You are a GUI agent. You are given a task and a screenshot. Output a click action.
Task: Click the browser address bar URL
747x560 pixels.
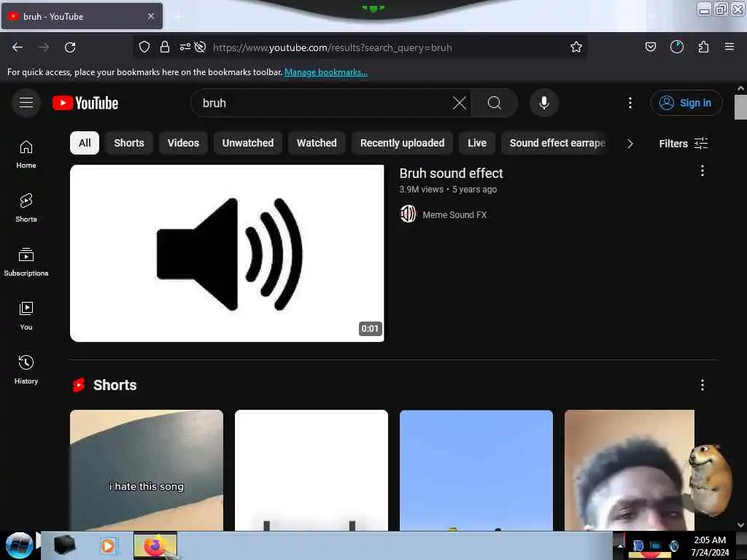332,47
